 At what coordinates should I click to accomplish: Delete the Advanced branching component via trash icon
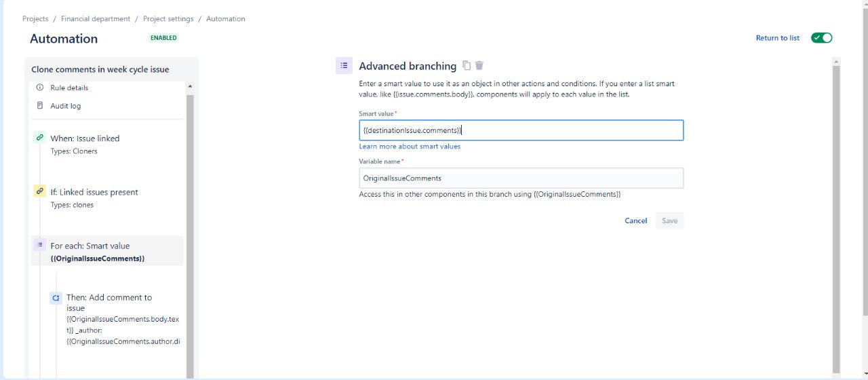[x=479, y=65]
